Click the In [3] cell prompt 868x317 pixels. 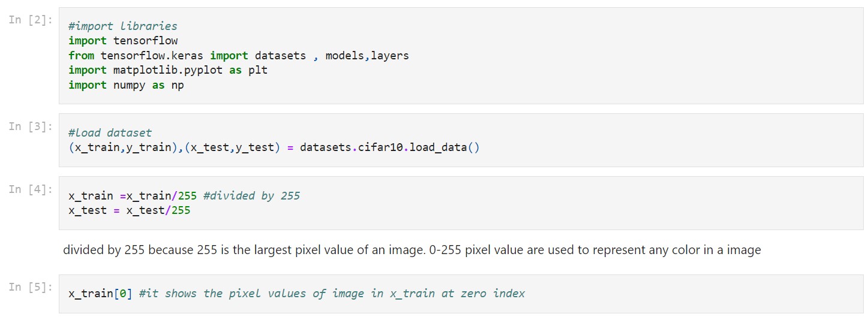point(31,126)
